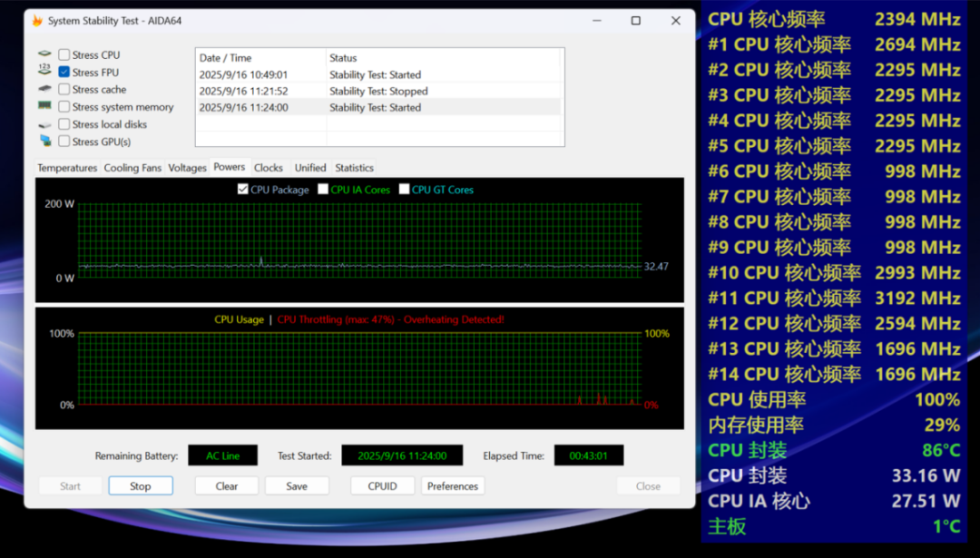Click the disabled Close button at bottom

(648, 486)
